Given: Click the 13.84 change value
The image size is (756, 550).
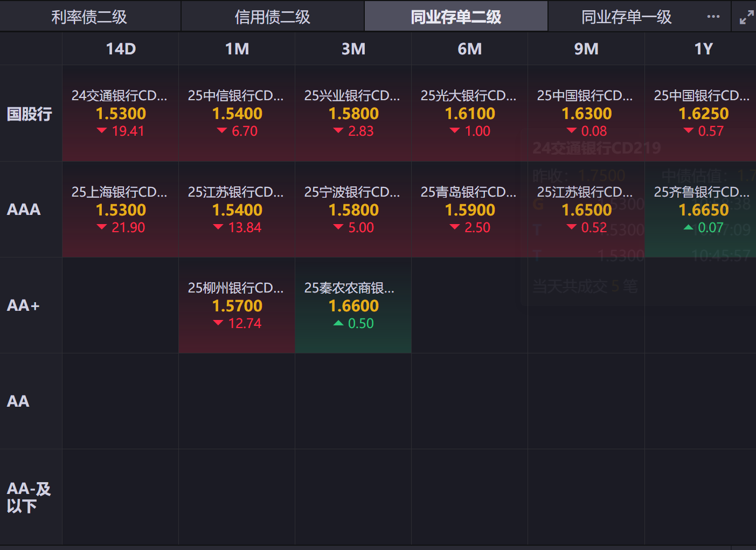Looking at the screenshot, I should coord(245,227).
